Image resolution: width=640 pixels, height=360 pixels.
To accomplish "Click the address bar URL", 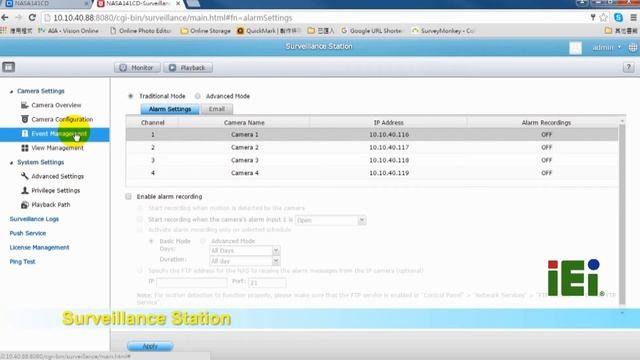I will point(173,18).
